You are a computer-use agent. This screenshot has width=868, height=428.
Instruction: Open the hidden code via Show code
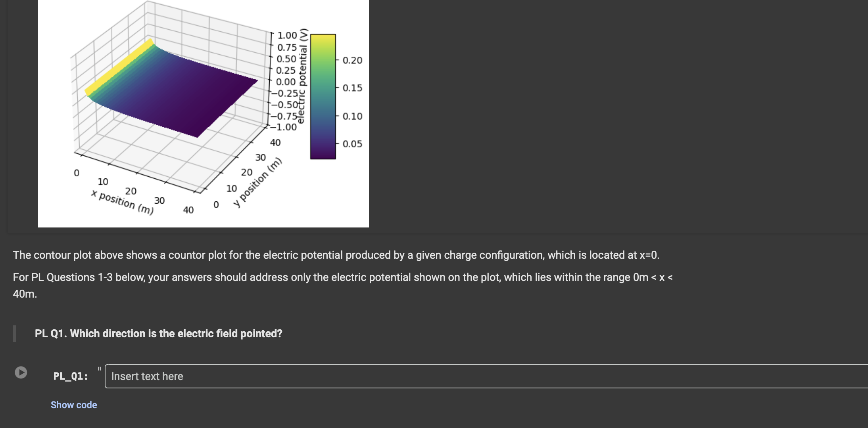(73, 405)
